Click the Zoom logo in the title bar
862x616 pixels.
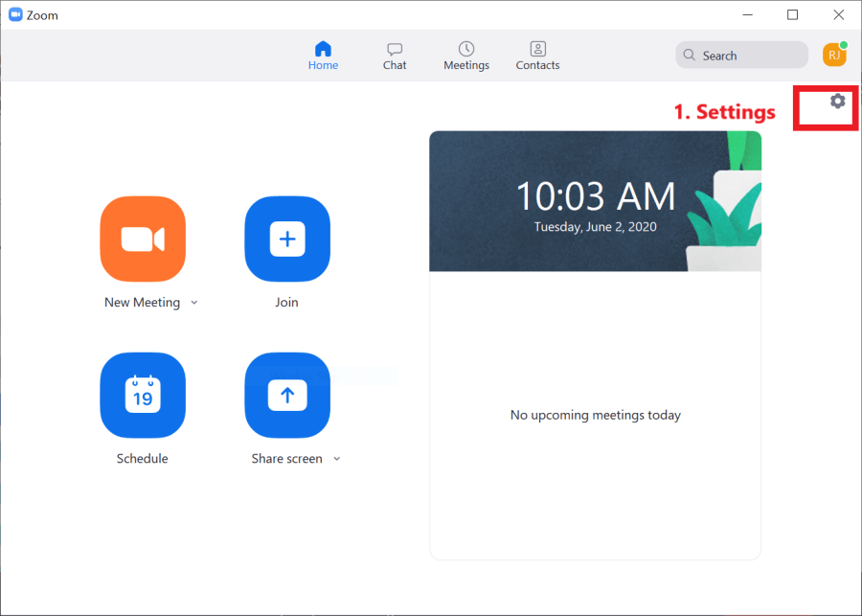pos(15,15)
